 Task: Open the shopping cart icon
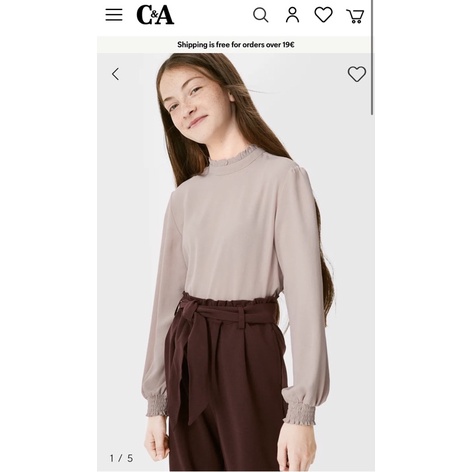click(355, 16)
